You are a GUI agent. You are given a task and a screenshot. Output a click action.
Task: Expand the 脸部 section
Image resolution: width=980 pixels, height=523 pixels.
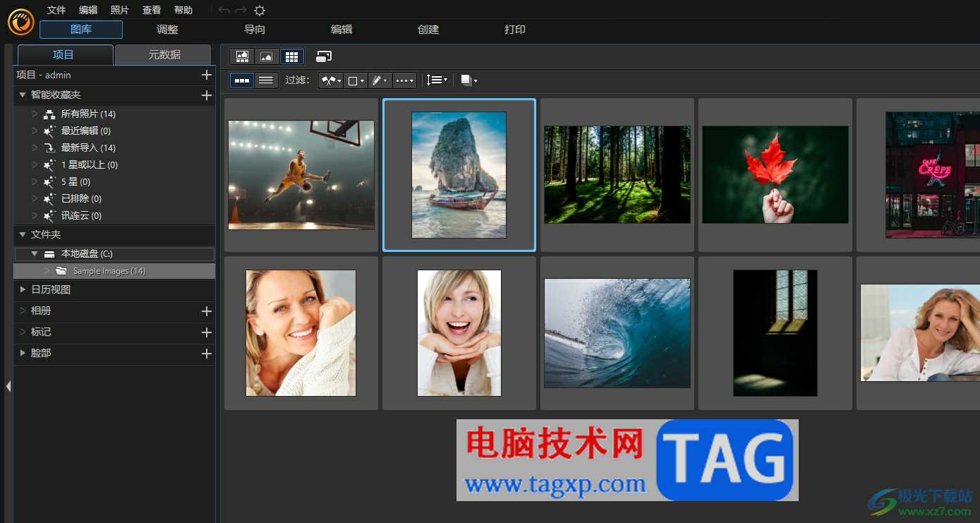23,353
